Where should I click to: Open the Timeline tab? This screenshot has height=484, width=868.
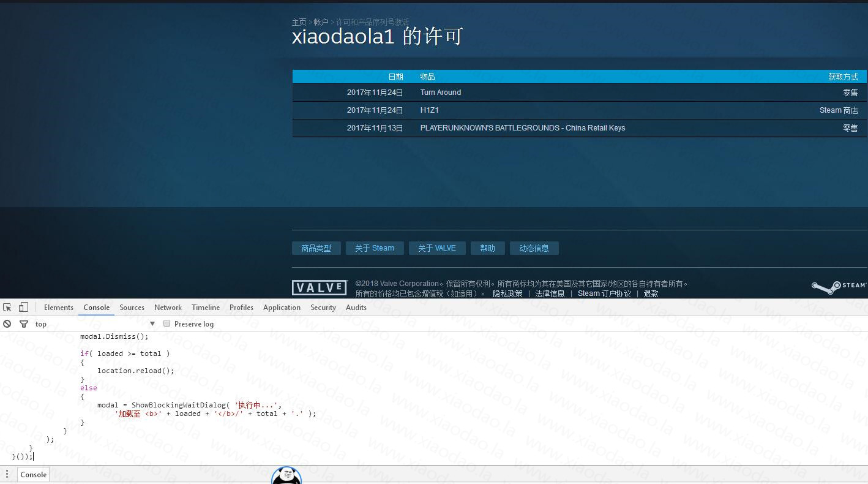[206, 308]
